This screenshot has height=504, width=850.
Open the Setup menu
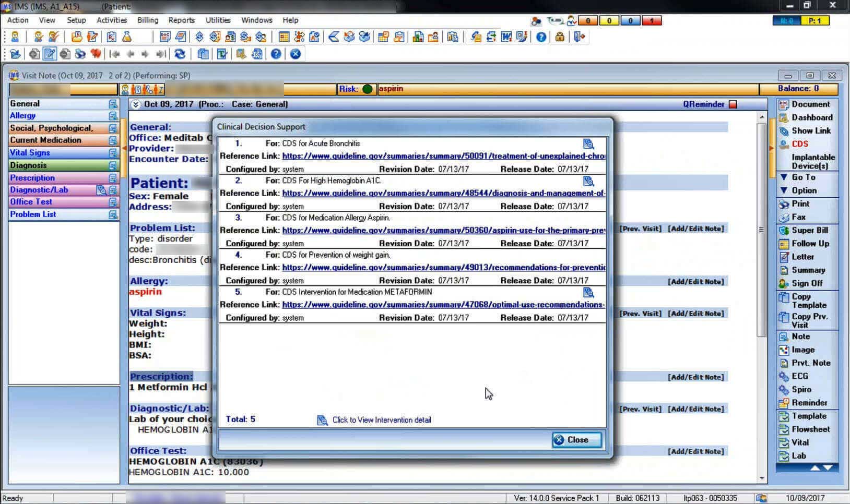[x=76, y=20]
